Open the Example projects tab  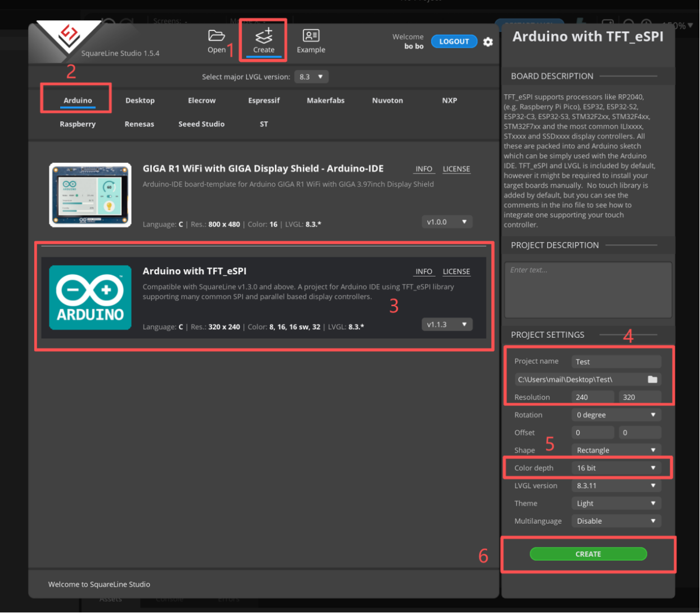tap(311, 41)
